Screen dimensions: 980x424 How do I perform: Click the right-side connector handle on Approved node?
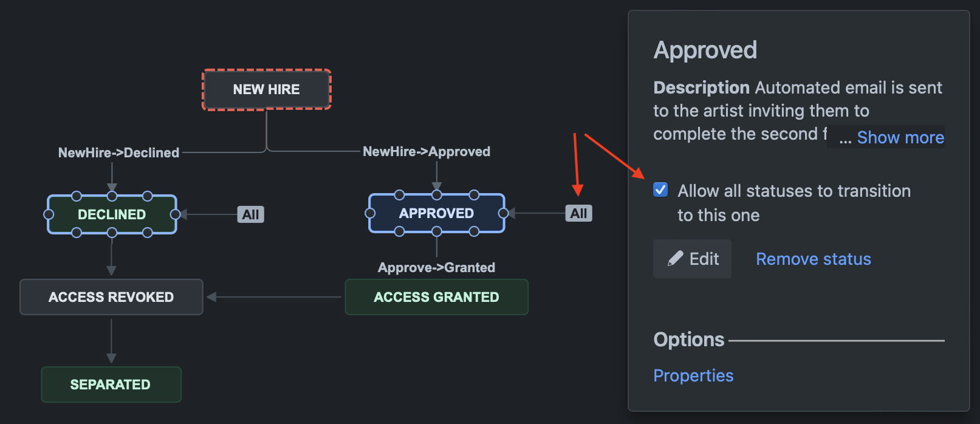[x=503, y=213]
